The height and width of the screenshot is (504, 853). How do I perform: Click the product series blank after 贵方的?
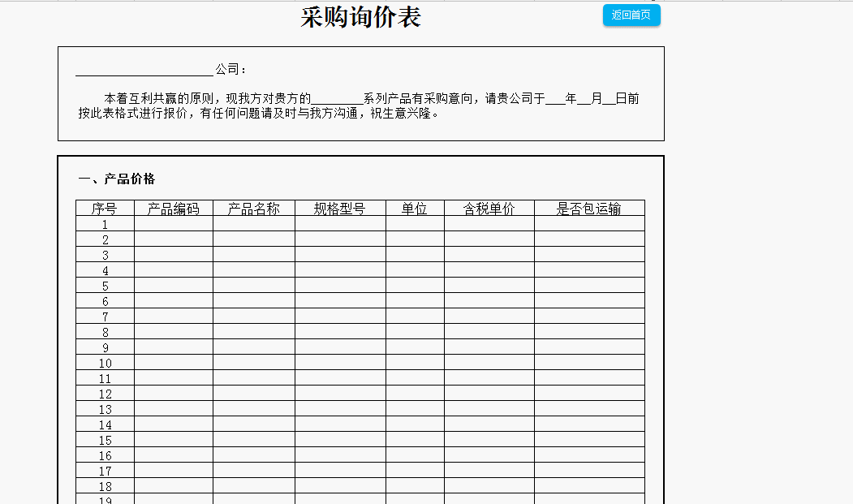(337, 99)
